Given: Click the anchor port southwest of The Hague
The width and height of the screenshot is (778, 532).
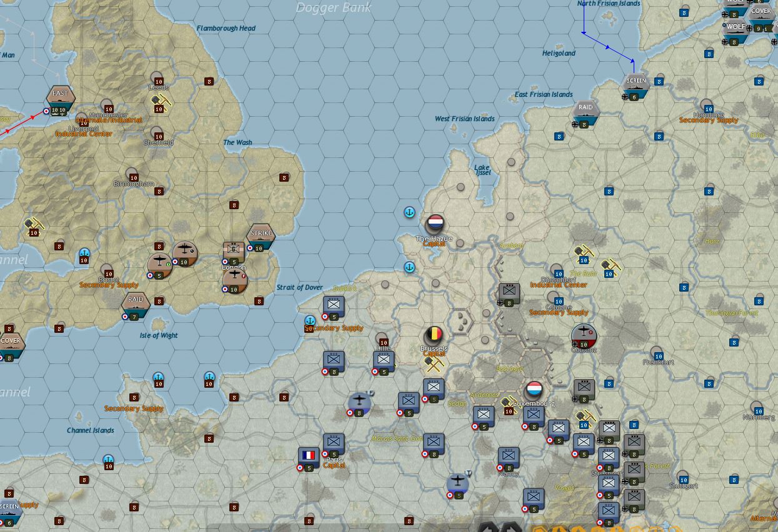Looking at the screenshot, I should [x=409, y=267].
